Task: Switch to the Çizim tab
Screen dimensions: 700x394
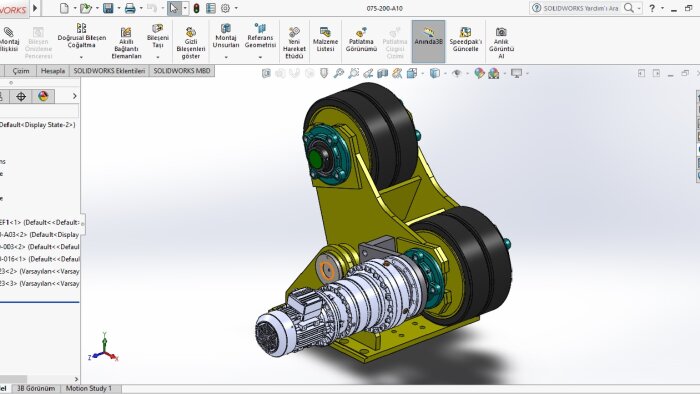Action: pos(21,71)
